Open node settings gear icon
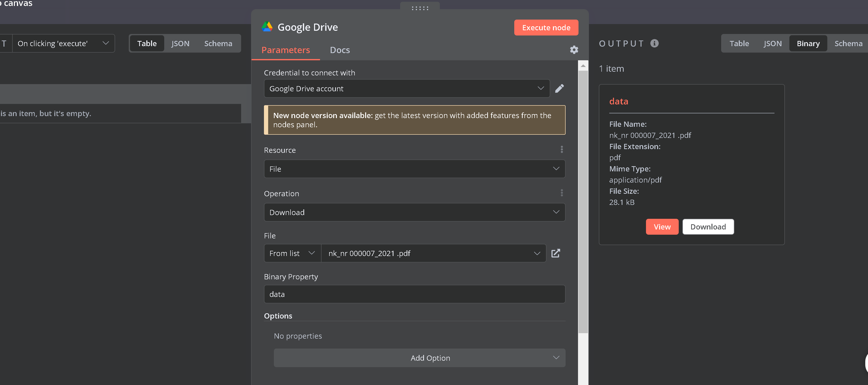 point(574,50)
